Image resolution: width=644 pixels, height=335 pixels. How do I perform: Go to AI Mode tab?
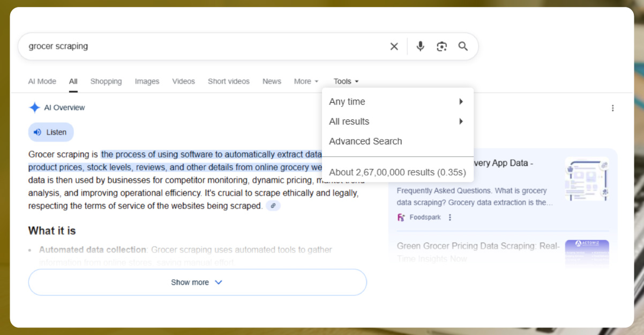pyautogui.click(x=42, y=81)
